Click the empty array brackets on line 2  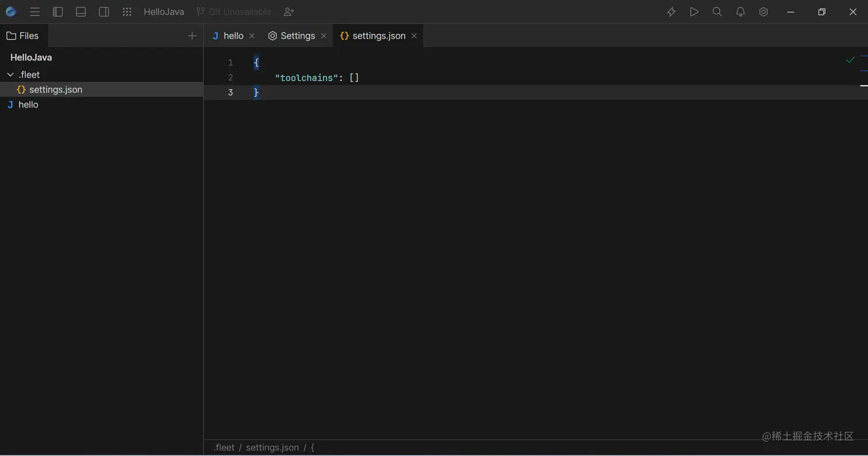point(354,78)
